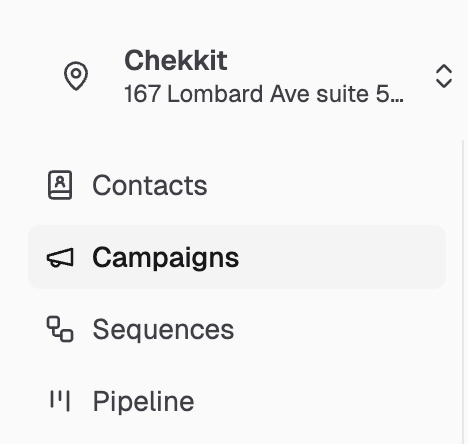Click the upper arrow of the location chevron
This screenshot has height=444, width=468.
coord(444,69)
